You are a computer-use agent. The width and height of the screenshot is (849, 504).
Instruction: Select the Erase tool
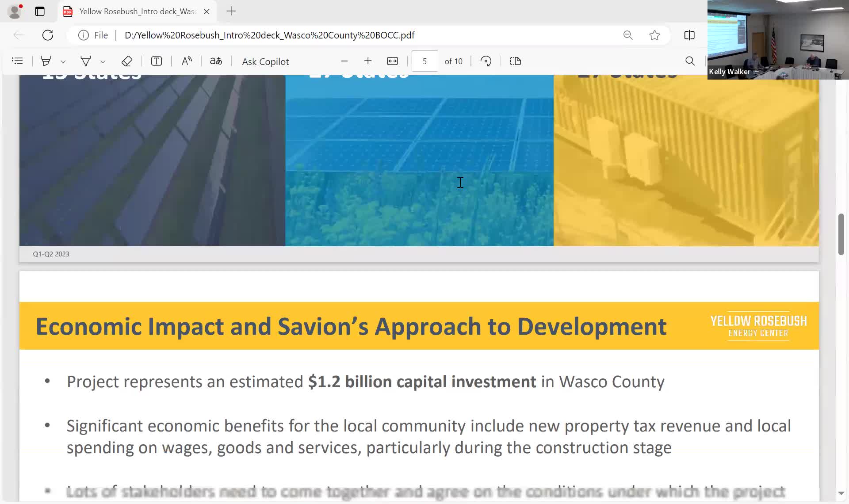click(x=127, y=61)
